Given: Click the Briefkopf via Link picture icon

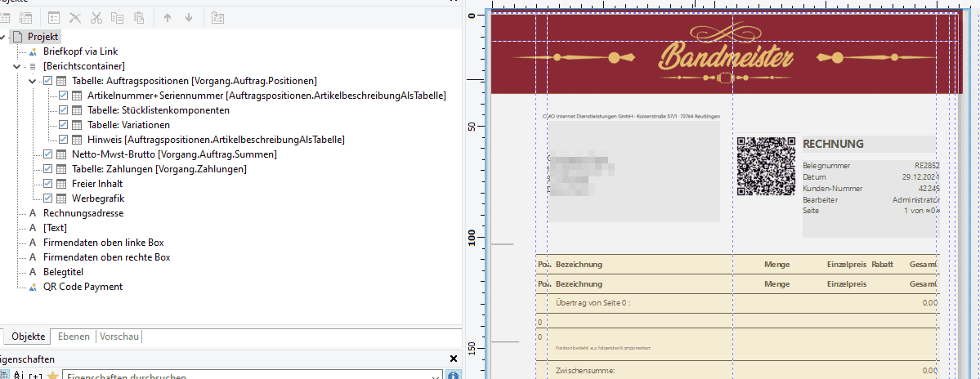Looking at the screenshot, I should 34,51.
